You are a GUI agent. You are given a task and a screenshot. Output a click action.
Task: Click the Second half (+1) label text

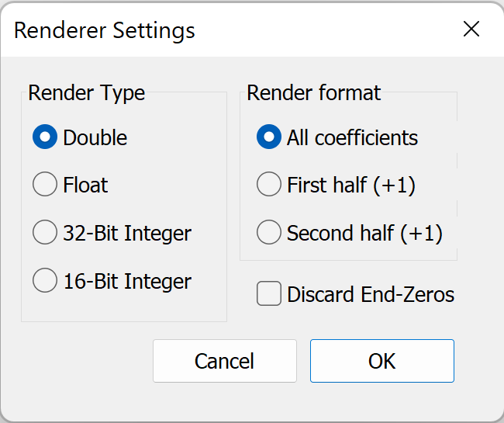[364, 233]
